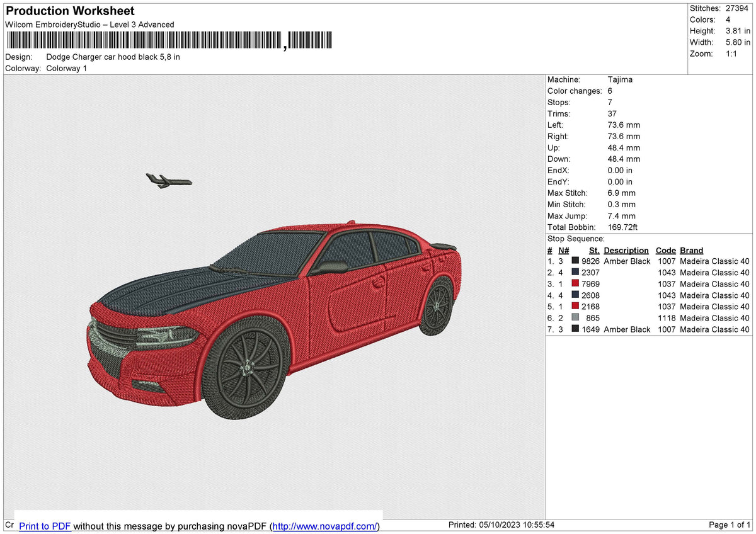Click stitch count '7969' in stop 3
This screenshot has width=756, height=534.
pos(590,284)
